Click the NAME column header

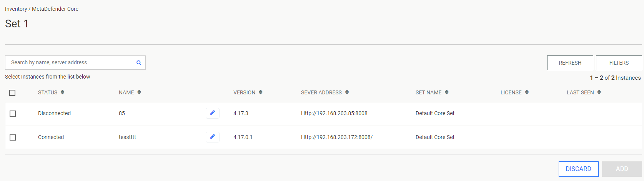point(126,92)
